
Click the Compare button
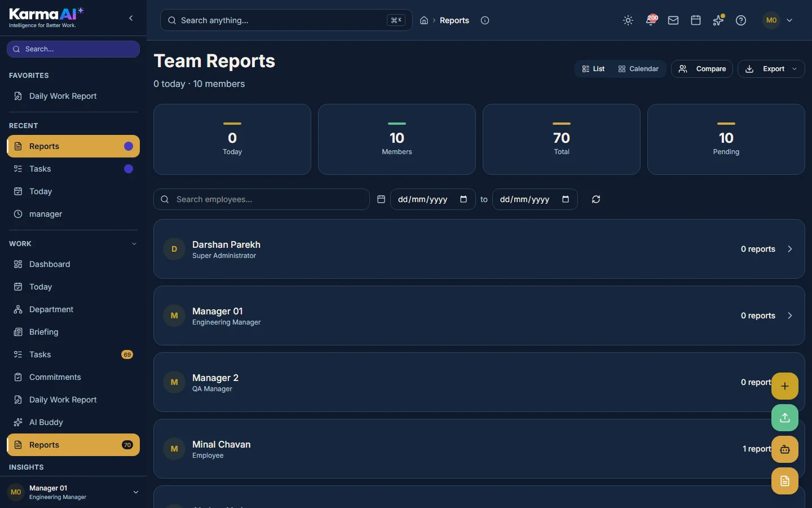click(x=702, y=69)
